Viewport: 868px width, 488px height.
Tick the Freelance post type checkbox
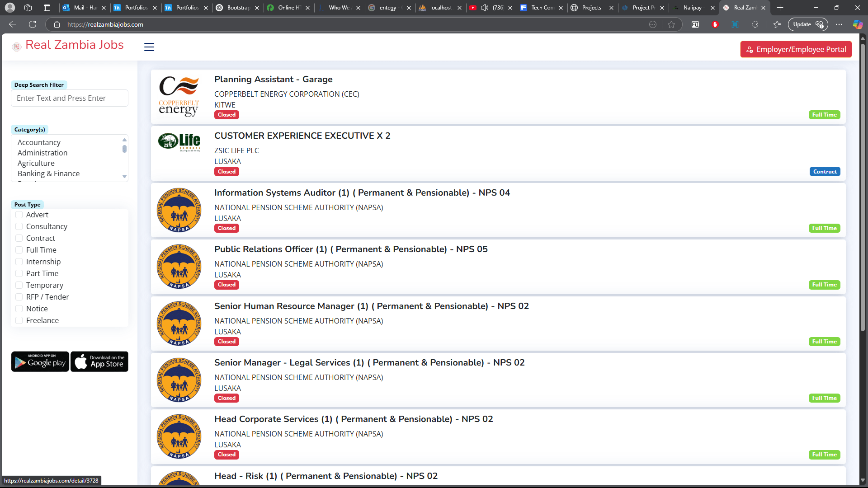tap(19, 320)
